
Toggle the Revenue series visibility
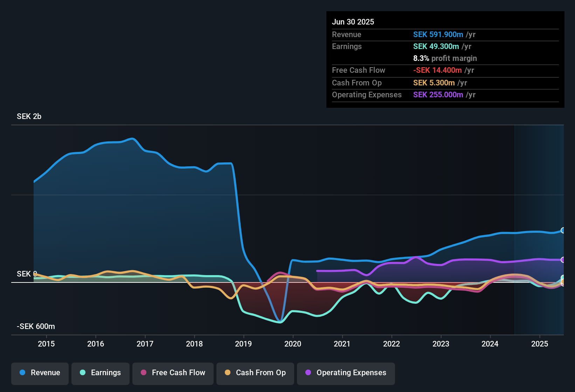pyautogui.click(x=40, y=373)
